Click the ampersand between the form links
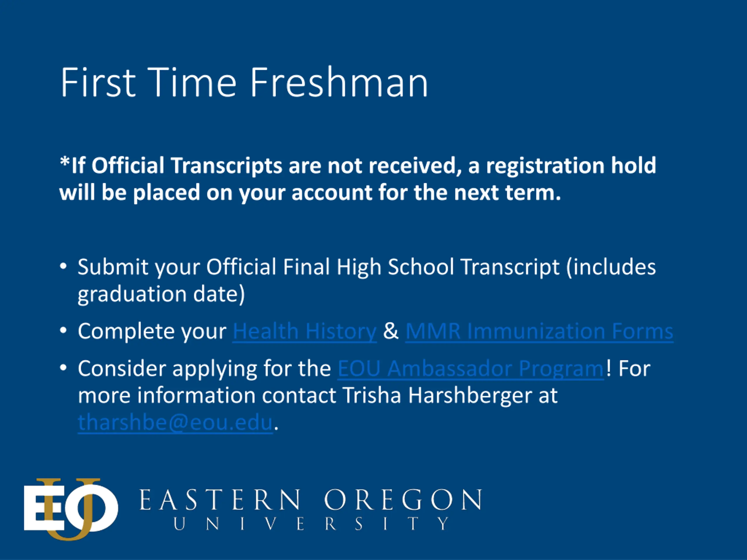This screenshot has width=747, height=560. (x=391, y=331)
